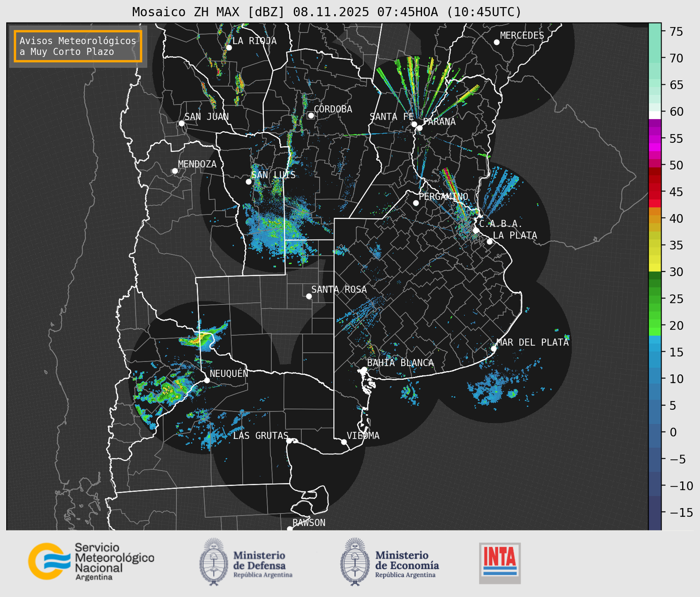The height and width of the screenshot is (597, 700).
Task: Click the 45 dBZ red band on colorbar
Action: 655,192
